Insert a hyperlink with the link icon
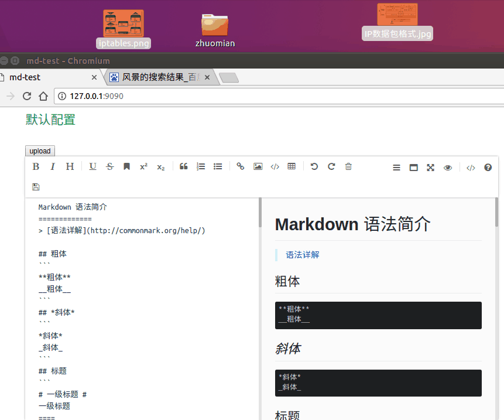The height and width of the screenshot is (420, 504). (241, 166)
